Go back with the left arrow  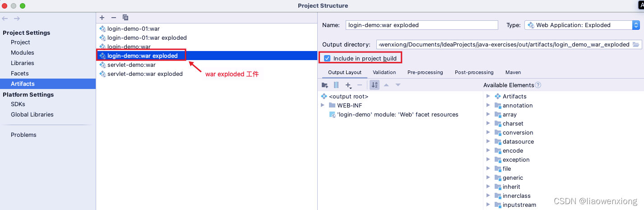[5, 19]
